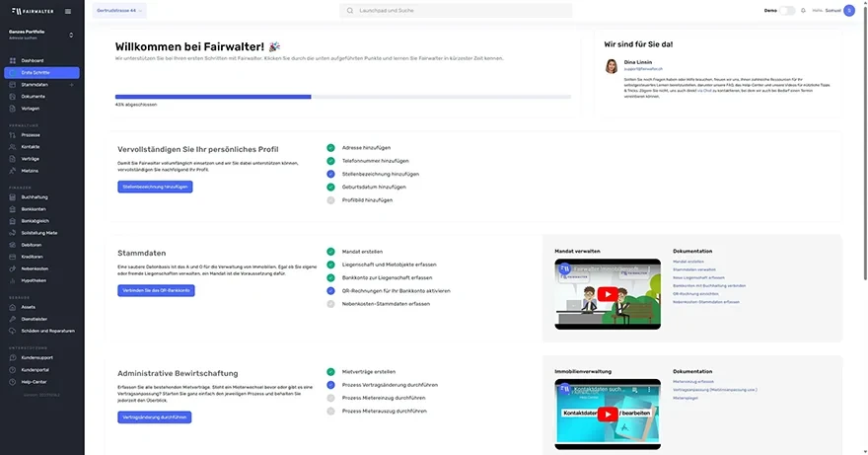This screenshot has height=455, width=868.
Task: Select 'Nebenkosten-Stammdaten erfassen' checklist circle
Action: pos(330,304)
